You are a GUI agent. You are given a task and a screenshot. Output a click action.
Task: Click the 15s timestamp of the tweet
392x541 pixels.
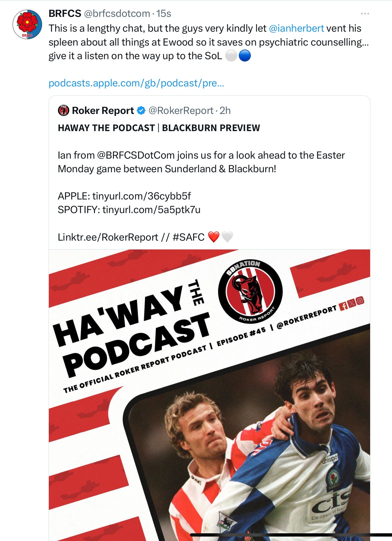[164, 14]
